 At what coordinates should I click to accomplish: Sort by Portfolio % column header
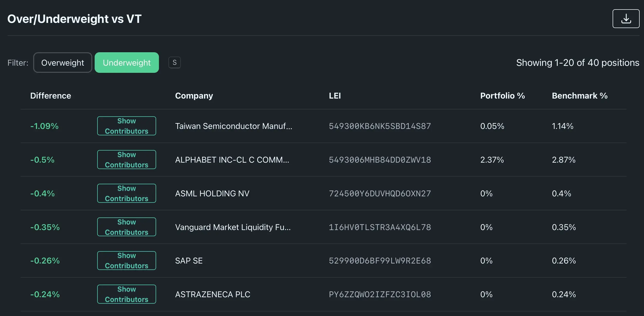(x=502, y=96)
